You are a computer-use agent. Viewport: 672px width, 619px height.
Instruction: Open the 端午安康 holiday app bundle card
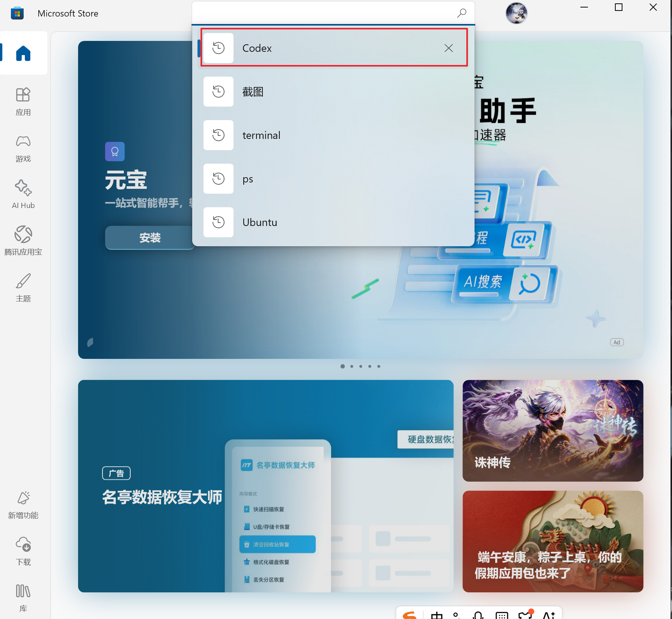point(553,541)
